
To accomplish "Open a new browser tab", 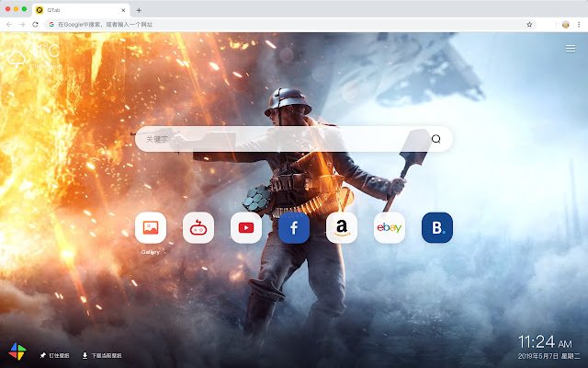I will pos(139,10).
